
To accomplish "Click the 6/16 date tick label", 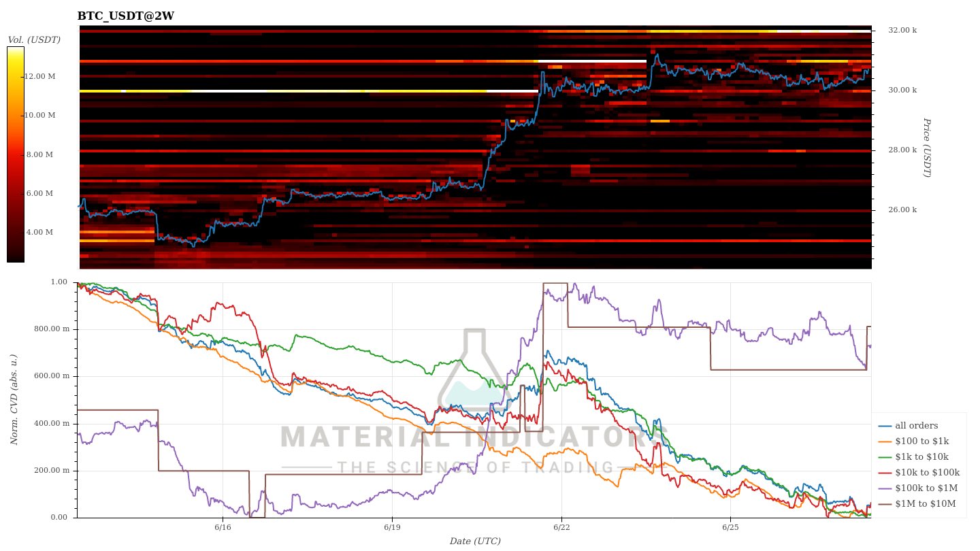I will click(223, 527).
